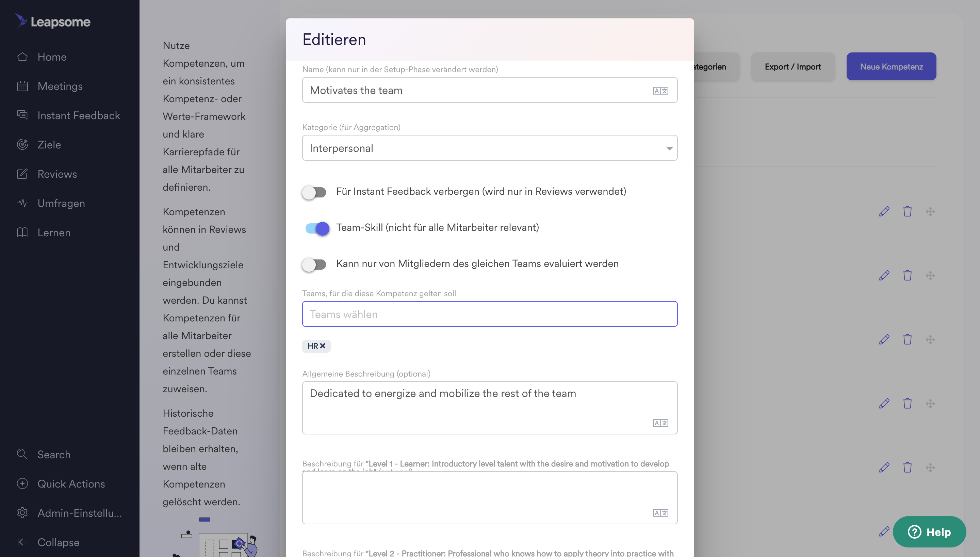Click the second row's edit pencil icon
Image resolution: width=980 pixels, height=557 pixels.
884,275
